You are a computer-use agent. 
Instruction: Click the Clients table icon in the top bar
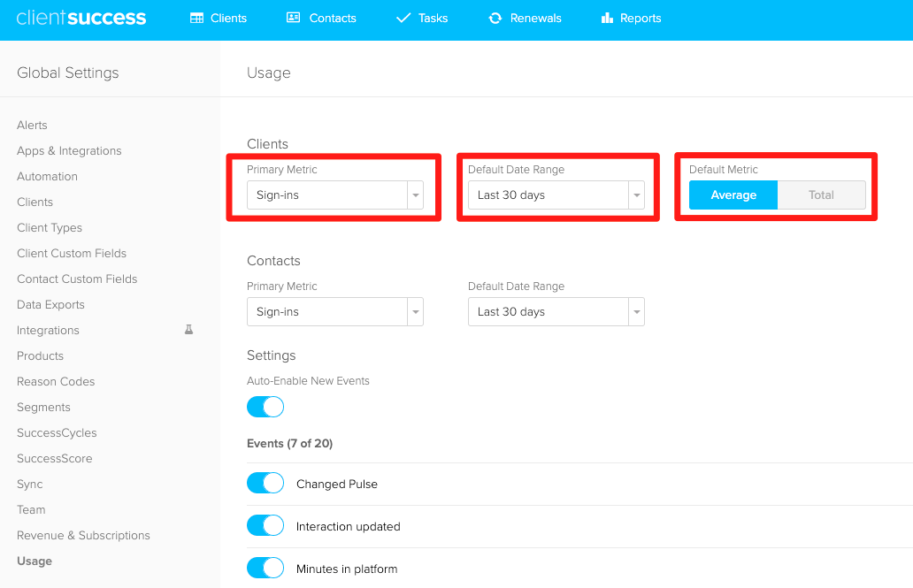[196, 18]
